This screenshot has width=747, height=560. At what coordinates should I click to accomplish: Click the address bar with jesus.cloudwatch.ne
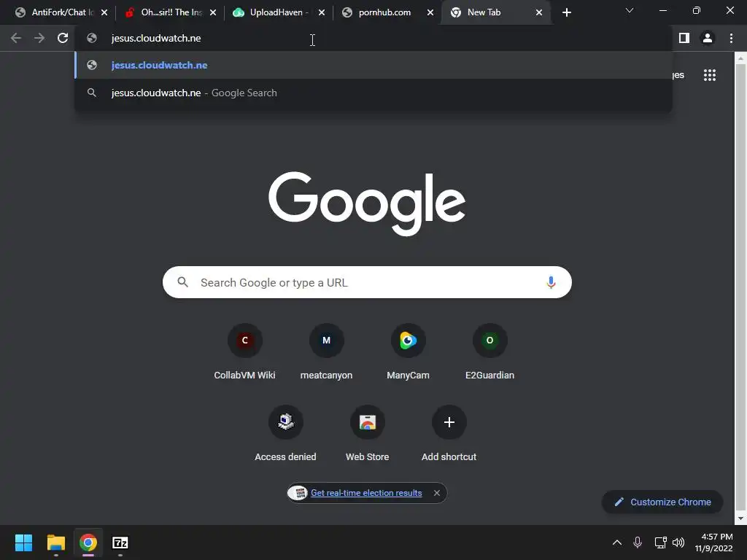[373, 38]
